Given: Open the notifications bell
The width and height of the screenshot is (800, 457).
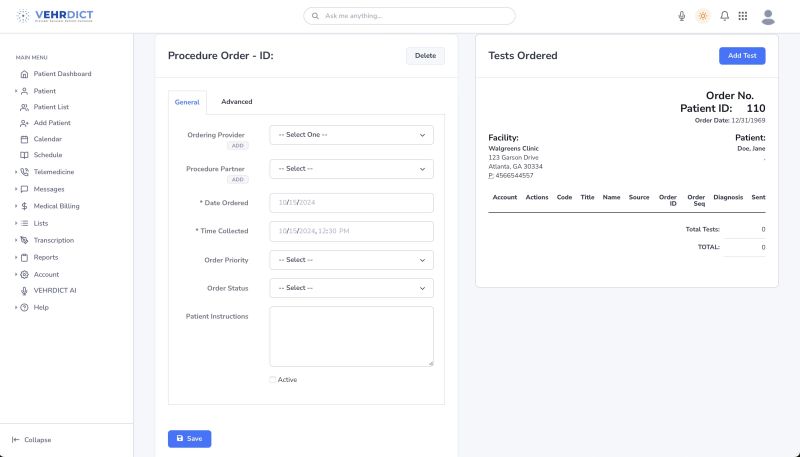Looking at the screenshot, I should point(724,16).
